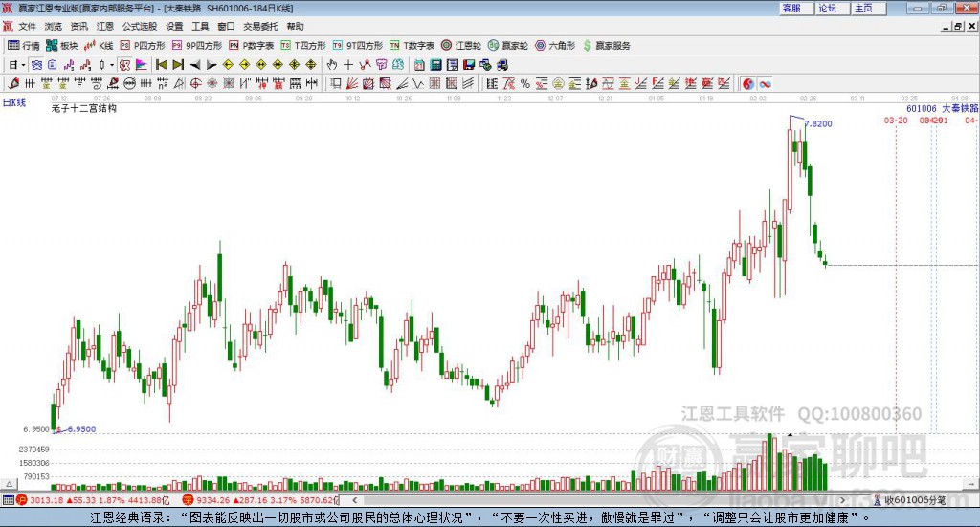The image size is (980, 527).
Task: Jump to last bar icon
Action: [x=178, y=65]
